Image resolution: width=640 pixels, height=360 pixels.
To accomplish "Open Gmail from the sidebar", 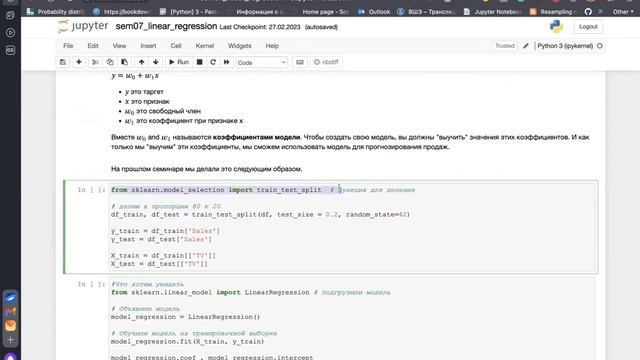I will 11,311.
